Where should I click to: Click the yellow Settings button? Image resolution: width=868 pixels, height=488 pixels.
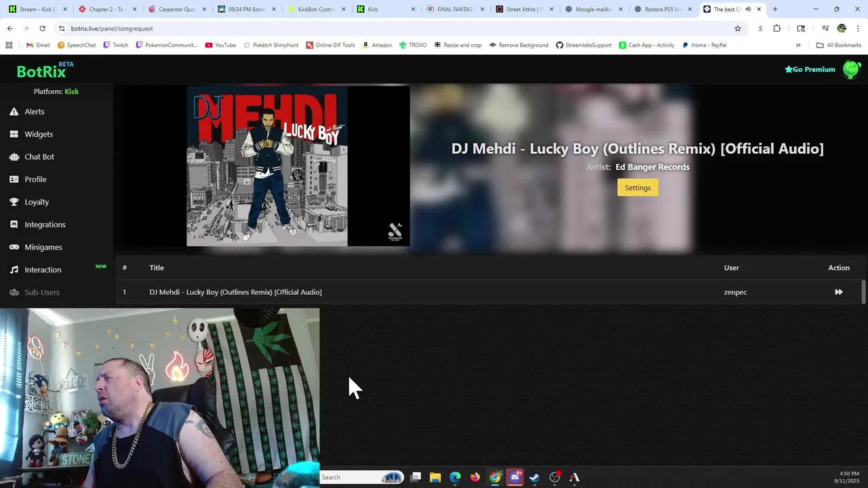637,188
